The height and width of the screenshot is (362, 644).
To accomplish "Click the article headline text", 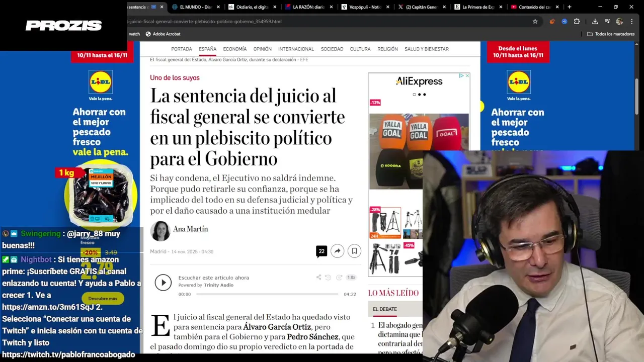I will (248, 127).
